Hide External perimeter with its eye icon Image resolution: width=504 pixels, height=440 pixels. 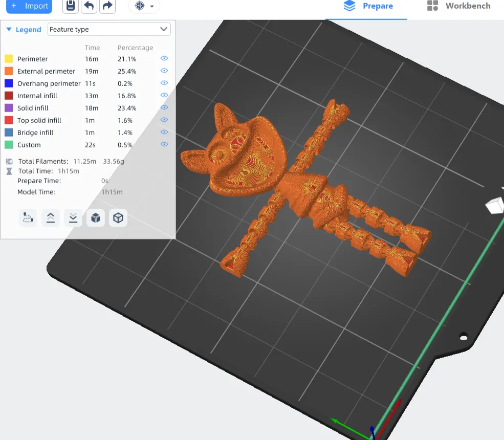pos(164,71)
